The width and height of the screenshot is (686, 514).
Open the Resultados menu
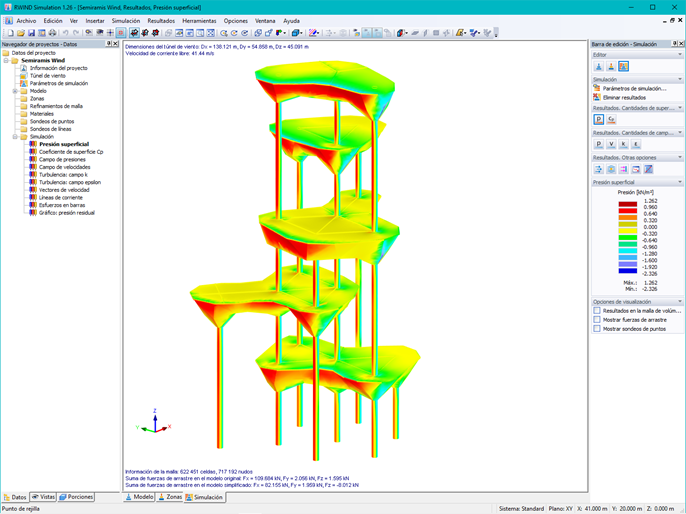(161, 21)
